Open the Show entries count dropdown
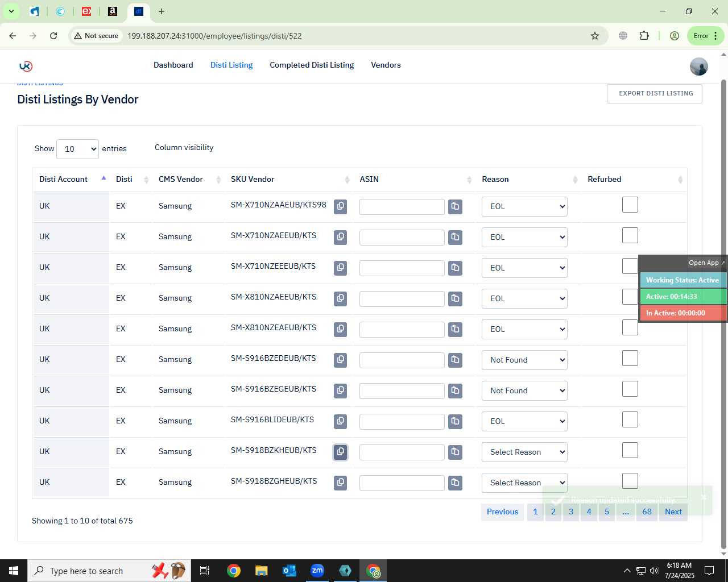The width and height of the screenshot is (728, 582). coord(77,149)
